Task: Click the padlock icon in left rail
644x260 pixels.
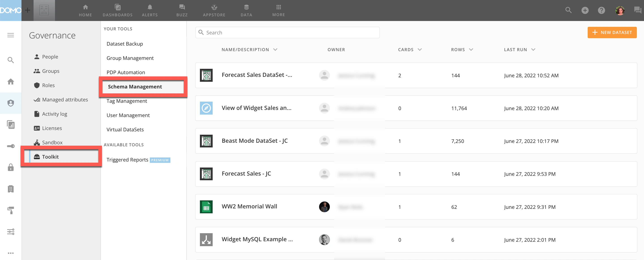Action: pos(11,167)
